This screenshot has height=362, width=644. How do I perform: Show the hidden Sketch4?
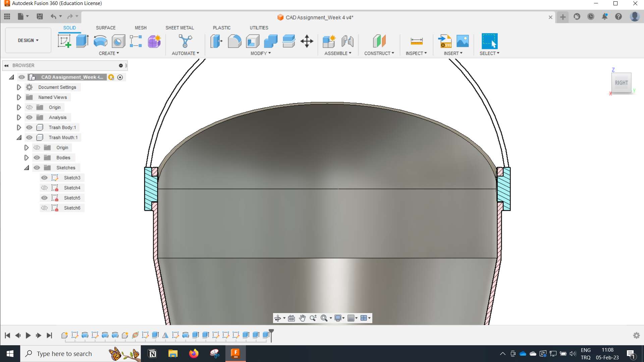pyautogui.click(x=44, y=188)
